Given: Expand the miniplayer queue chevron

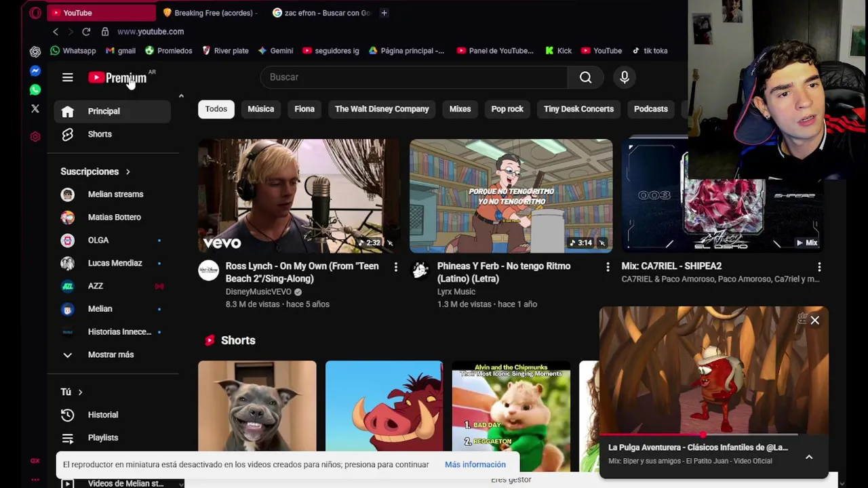Looking at the screenshot, I should 809,457.
